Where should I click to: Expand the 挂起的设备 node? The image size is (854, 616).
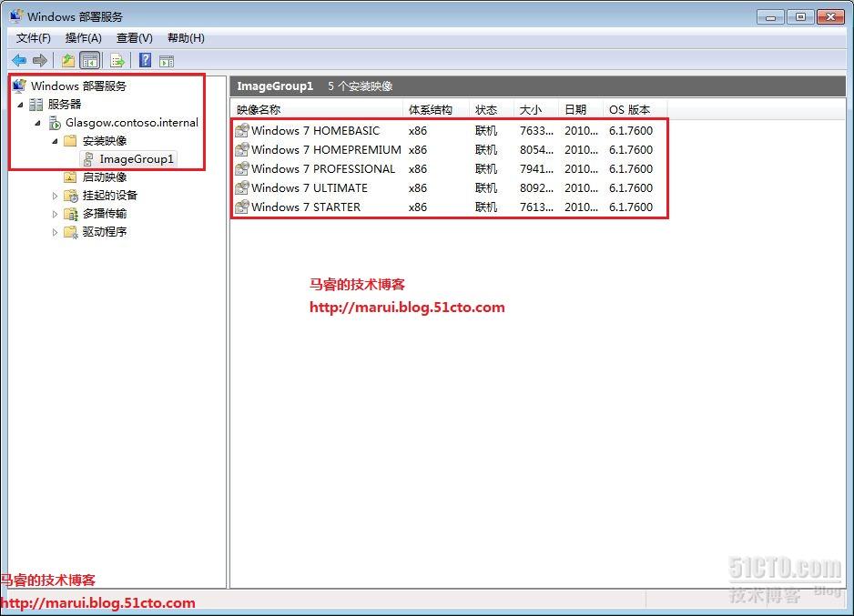point(55,196)
